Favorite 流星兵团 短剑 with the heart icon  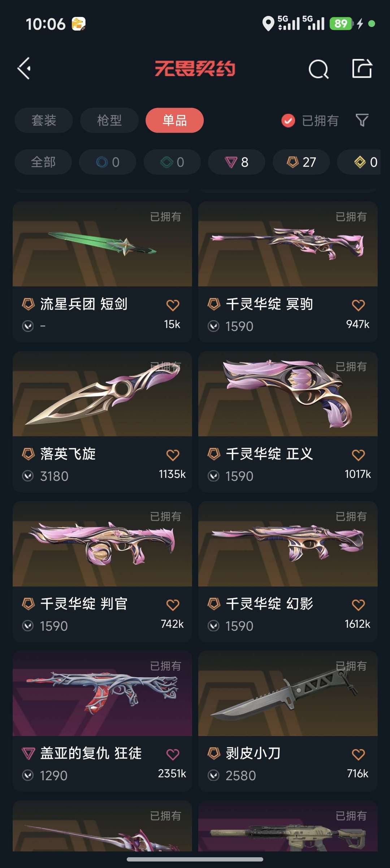(x=173, y=305)
